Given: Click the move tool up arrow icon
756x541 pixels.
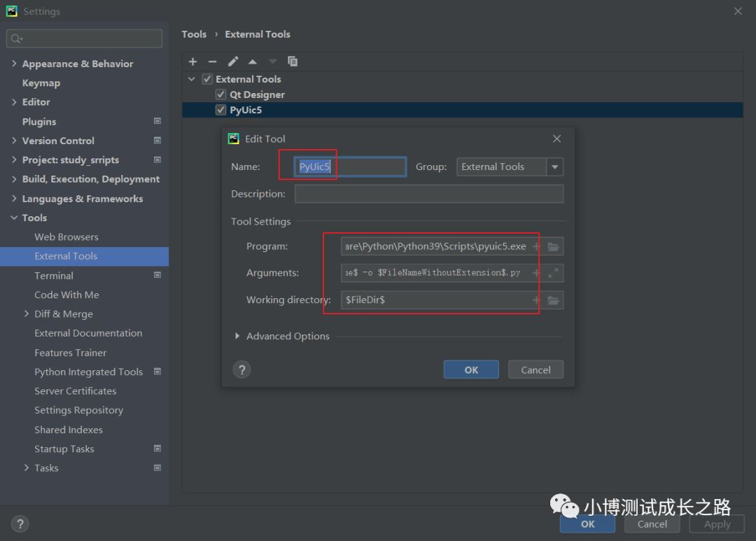Looking at the screenshot, I should pyautogui.click(x=253, y=62).
